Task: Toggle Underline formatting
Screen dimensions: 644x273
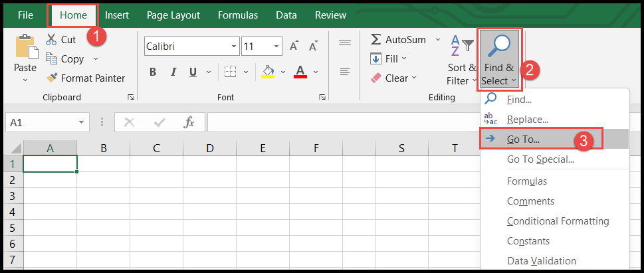Action: pyautogui.click(x=193, y=72)
